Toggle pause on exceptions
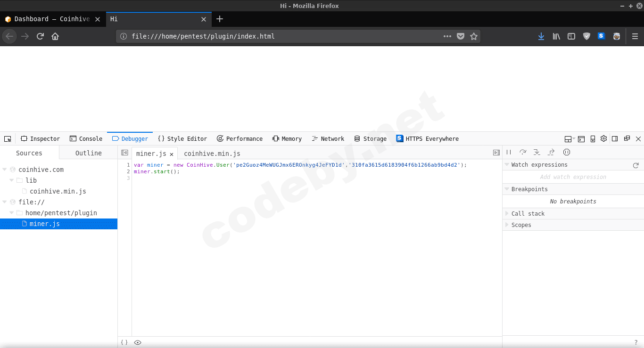The height and width of the screenshot is (348, 644). [567, 152]
